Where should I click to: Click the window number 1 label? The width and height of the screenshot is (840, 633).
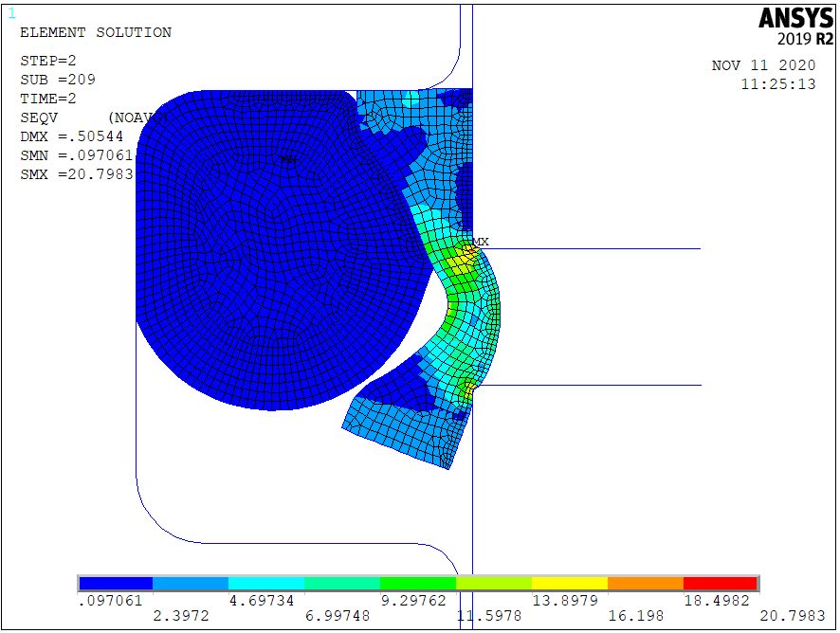[x=11, y=13]
